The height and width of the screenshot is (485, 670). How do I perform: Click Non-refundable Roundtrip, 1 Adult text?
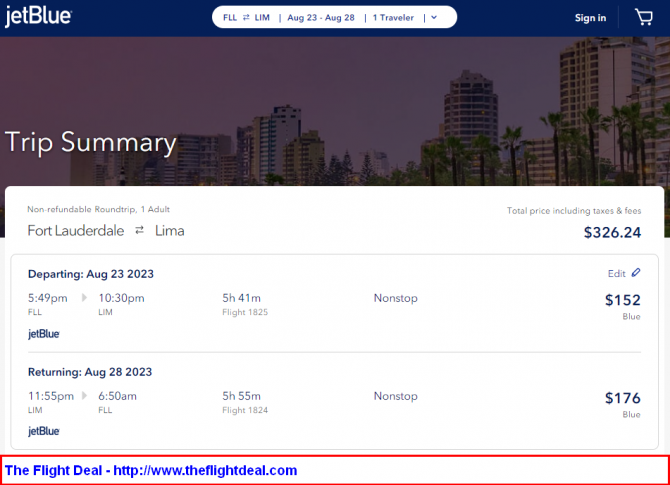[x=98, y=209]
